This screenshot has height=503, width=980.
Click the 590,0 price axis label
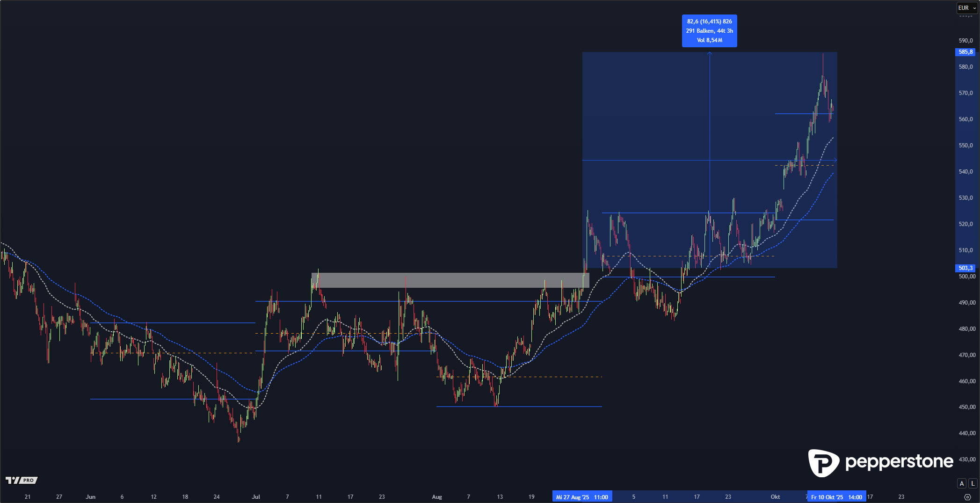965,41
